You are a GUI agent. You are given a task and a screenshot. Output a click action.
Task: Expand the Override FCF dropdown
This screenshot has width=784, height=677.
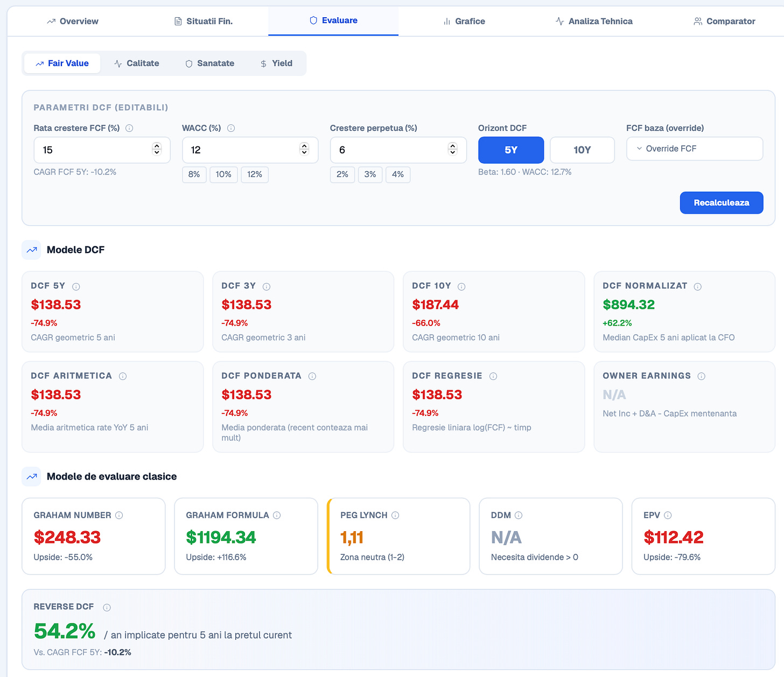695,149
